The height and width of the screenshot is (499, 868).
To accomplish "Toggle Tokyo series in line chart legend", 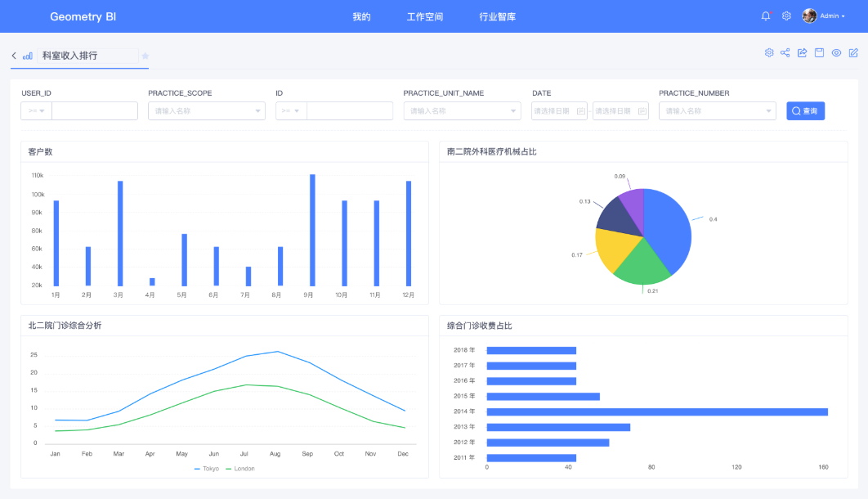I will (207, 469).
